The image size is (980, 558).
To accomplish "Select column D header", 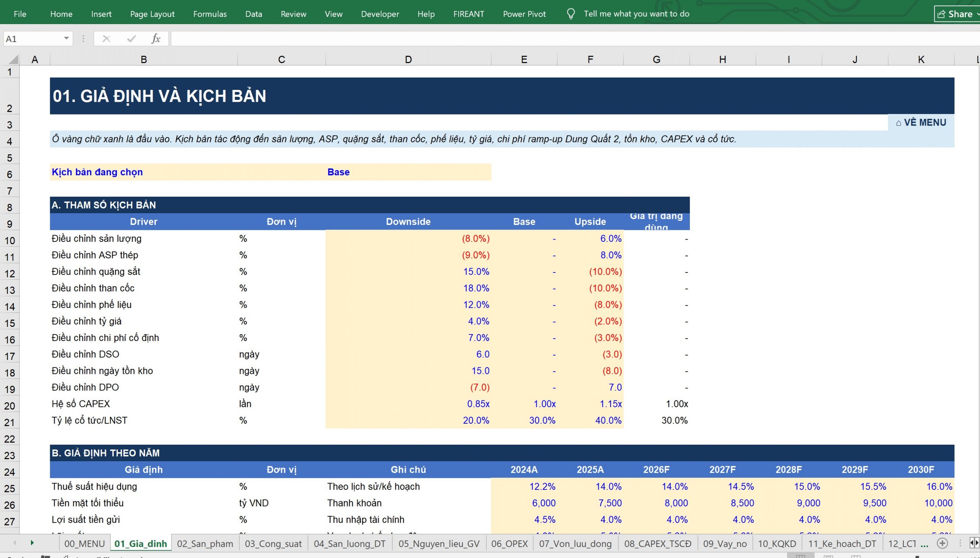I will [408, 59].
